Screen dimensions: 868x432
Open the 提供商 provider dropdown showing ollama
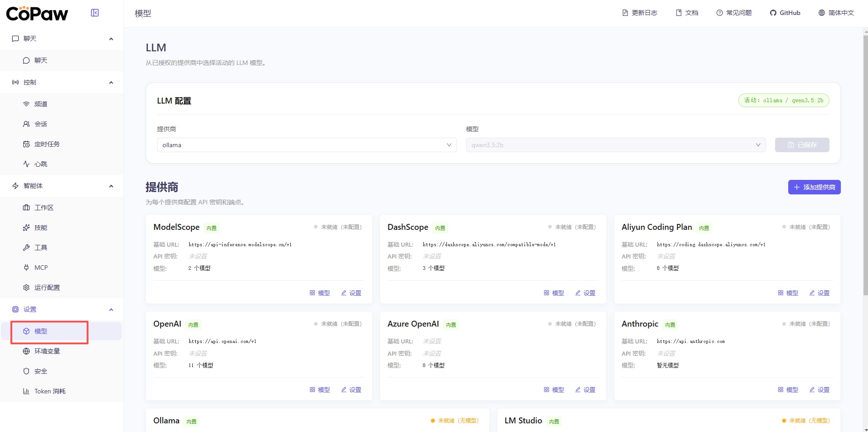(306, 145)
